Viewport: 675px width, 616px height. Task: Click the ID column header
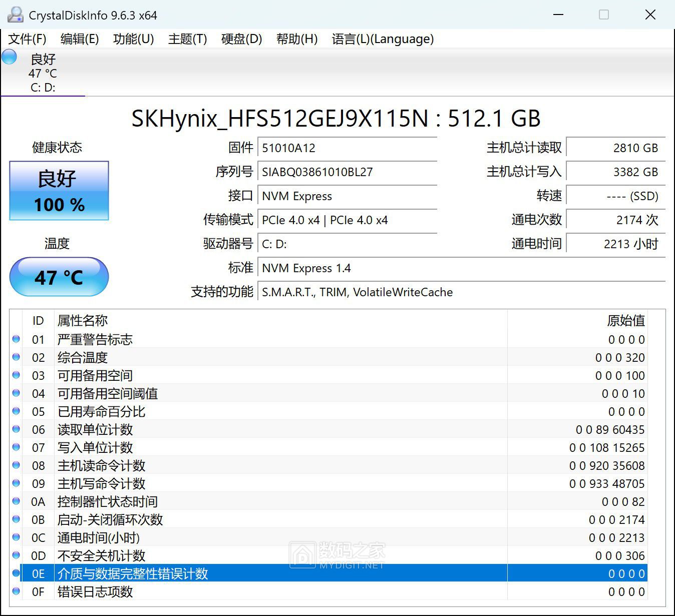[x=38, y=321]
